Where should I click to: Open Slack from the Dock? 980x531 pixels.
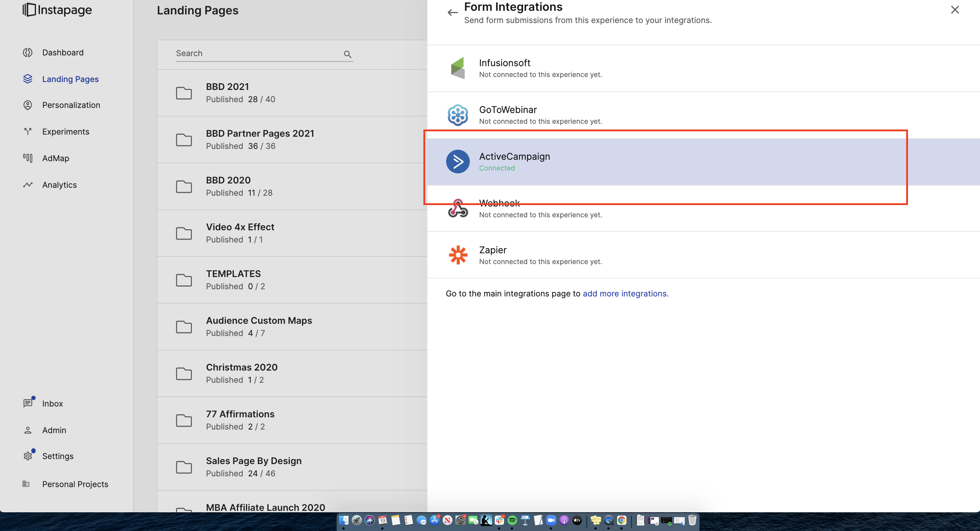click(x=499, y=520)
